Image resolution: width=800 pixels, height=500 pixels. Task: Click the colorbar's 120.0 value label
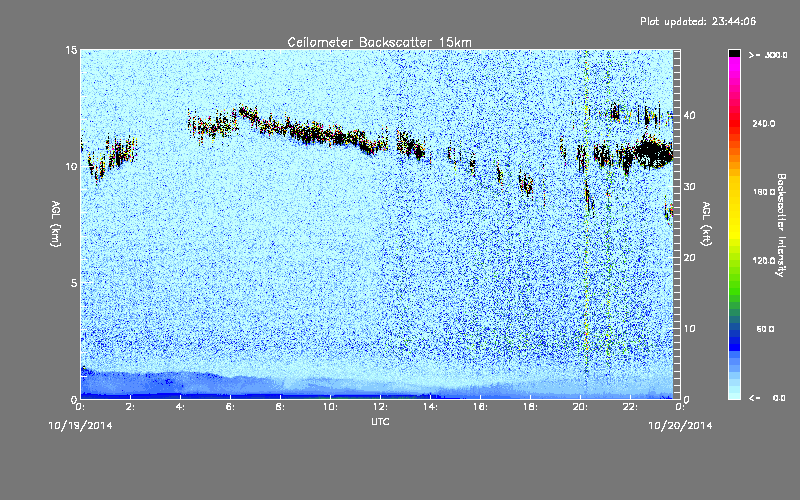764,261
